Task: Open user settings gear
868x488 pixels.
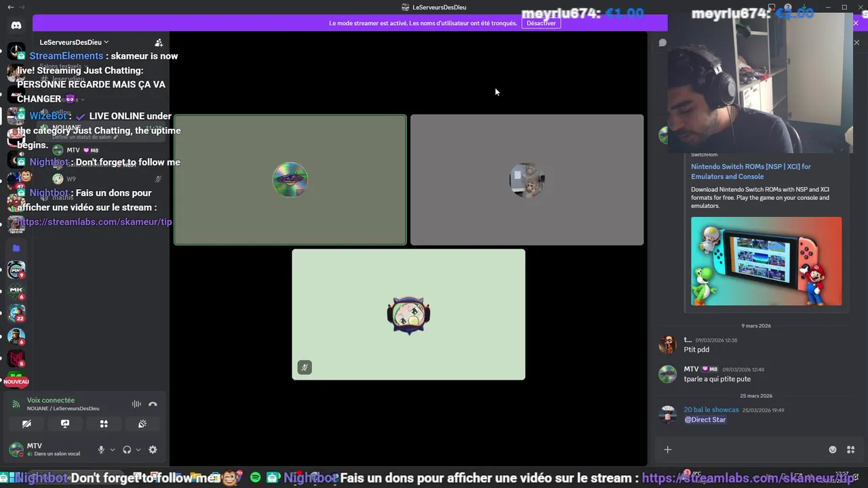Action: (x=153, y=449)
